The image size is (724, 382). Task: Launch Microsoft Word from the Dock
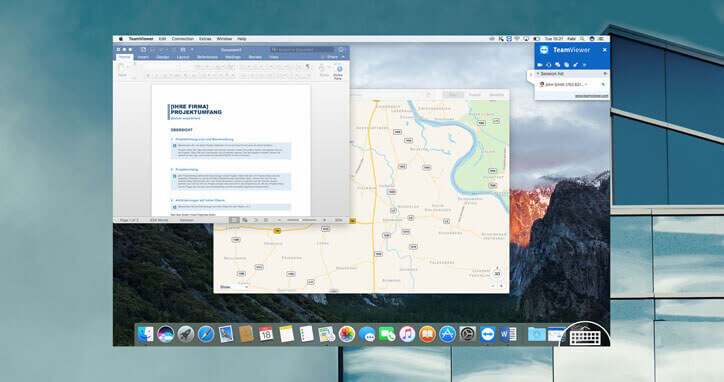(507, 334)
